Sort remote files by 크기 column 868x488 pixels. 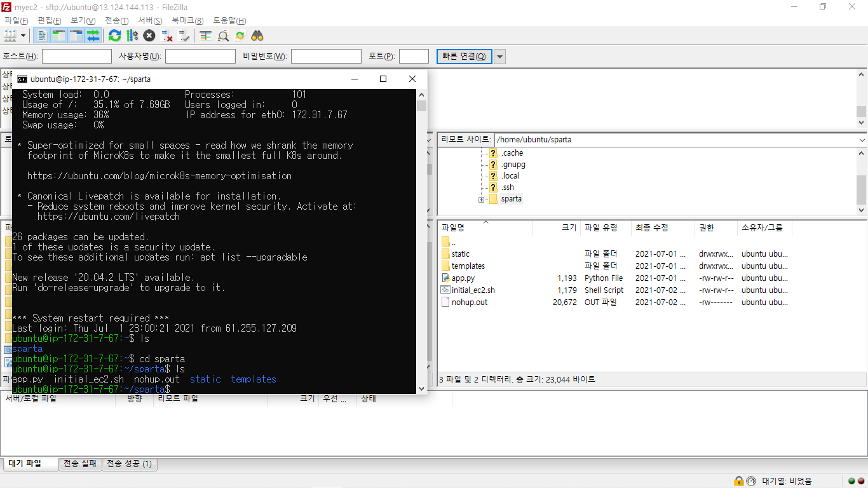coord(557,228)
